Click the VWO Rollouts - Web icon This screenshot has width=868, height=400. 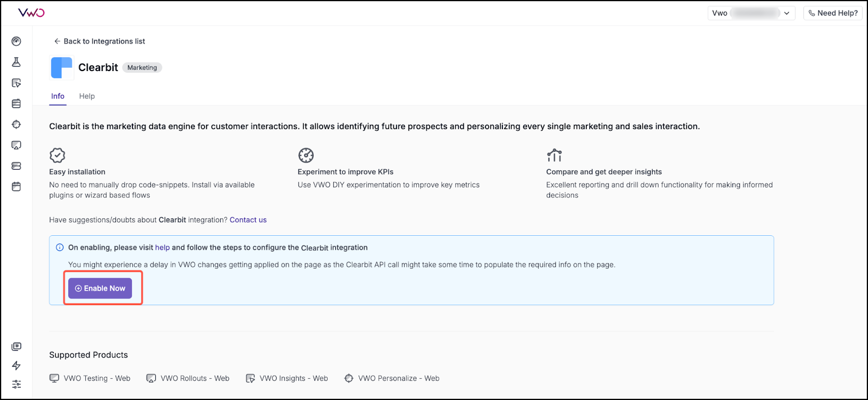pos(151,378)
